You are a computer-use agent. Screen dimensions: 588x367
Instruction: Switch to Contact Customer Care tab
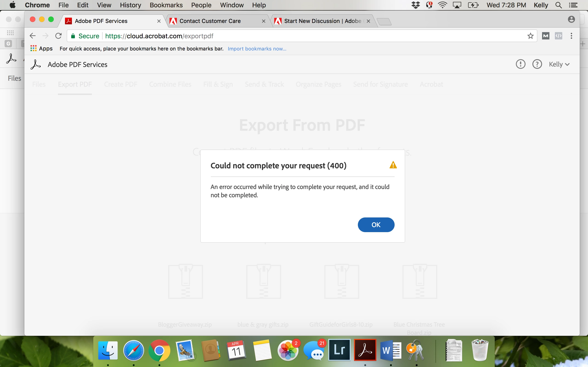pyautogui.click(x=210, y=21)
